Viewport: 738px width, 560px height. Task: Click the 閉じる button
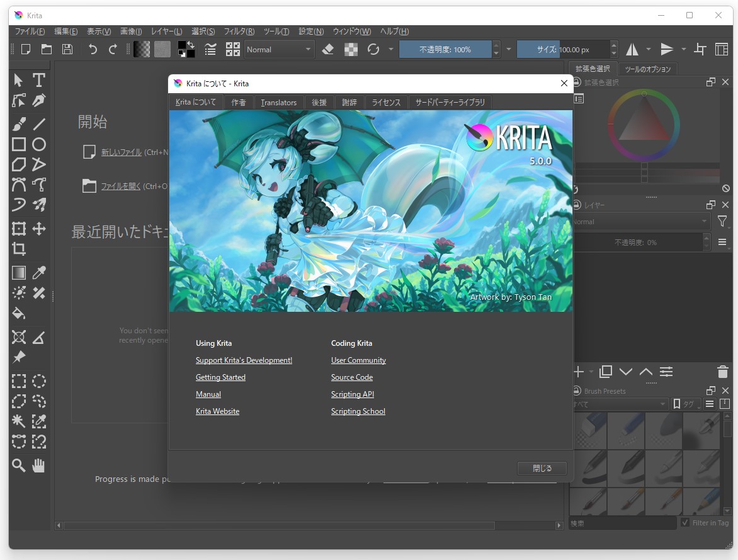tap(542, 468)
